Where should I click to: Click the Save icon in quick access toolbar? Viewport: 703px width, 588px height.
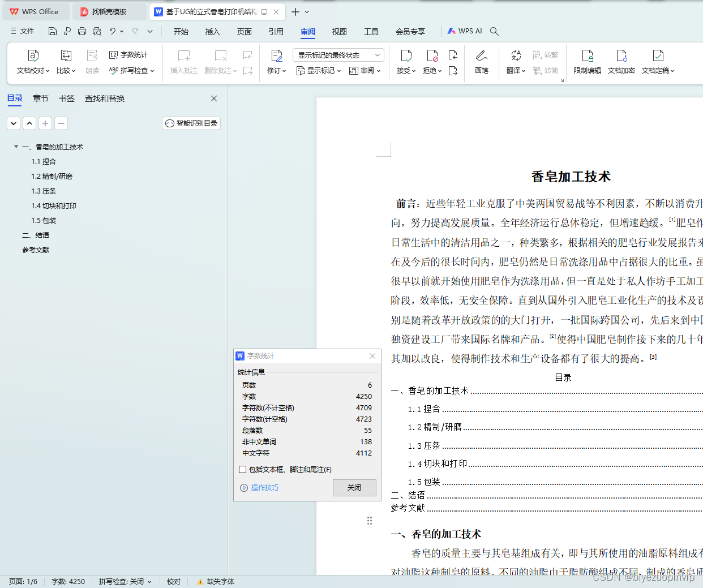pos(53,31)
